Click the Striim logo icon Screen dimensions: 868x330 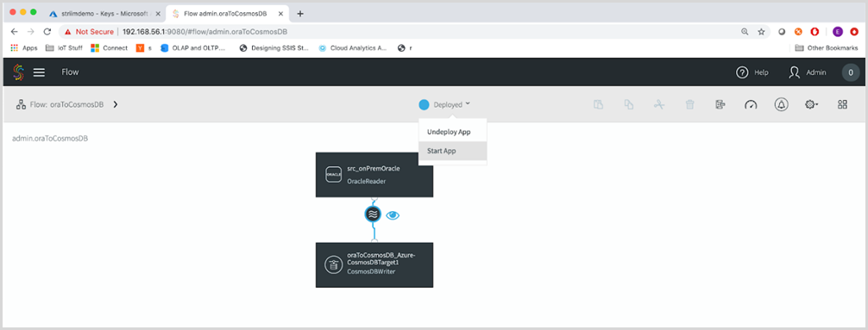[x=18, y=72]
